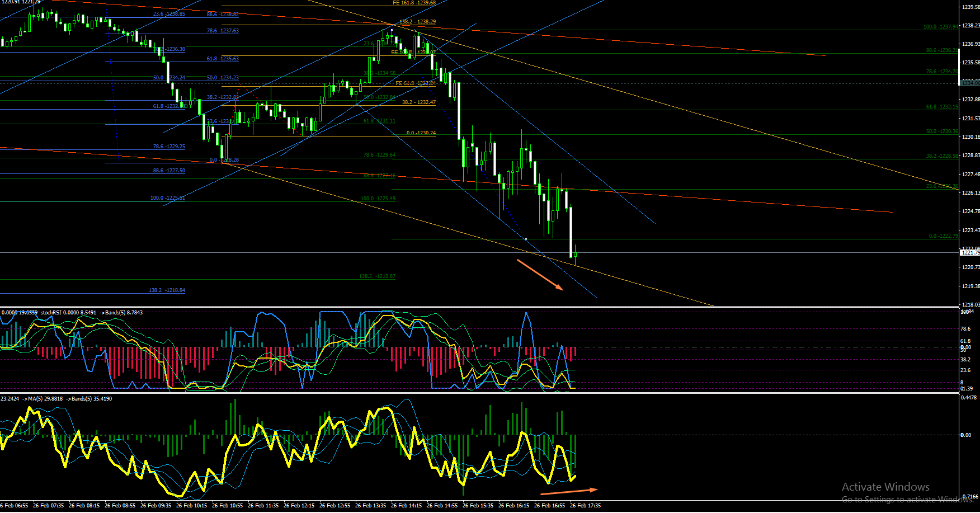Select the green label "50.0 -1230.36"
This screenshot has width=980, height=513.
point(942,131)
